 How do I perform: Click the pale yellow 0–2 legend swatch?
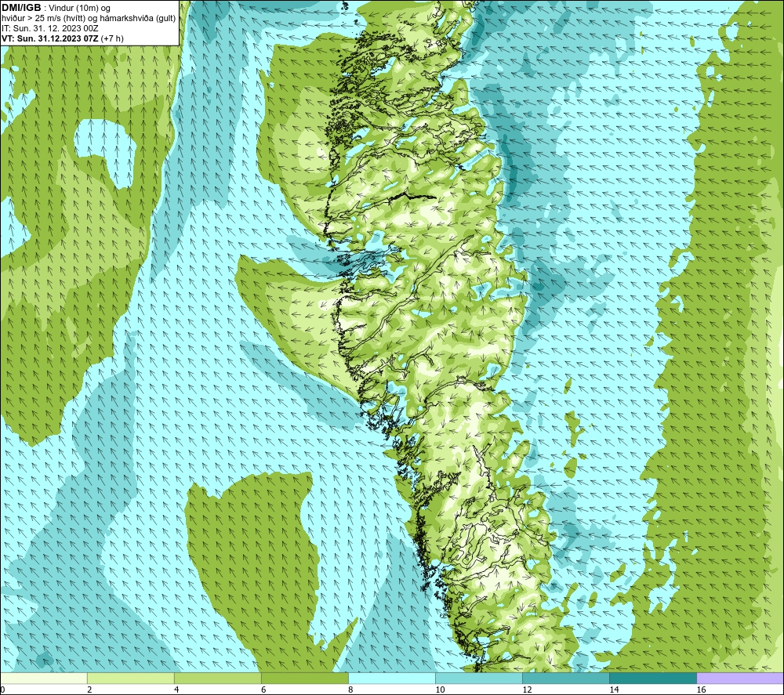click(43, 678)
